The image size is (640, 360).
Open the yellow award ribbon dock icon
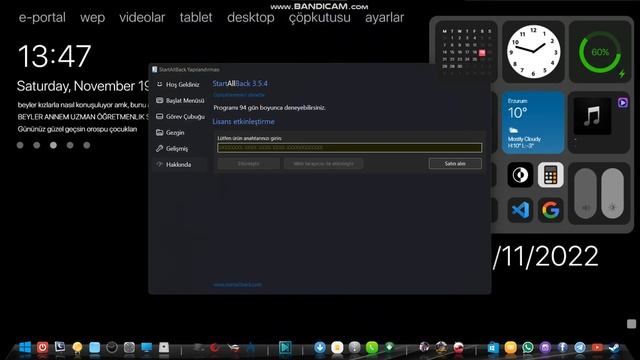click(77, 348)
